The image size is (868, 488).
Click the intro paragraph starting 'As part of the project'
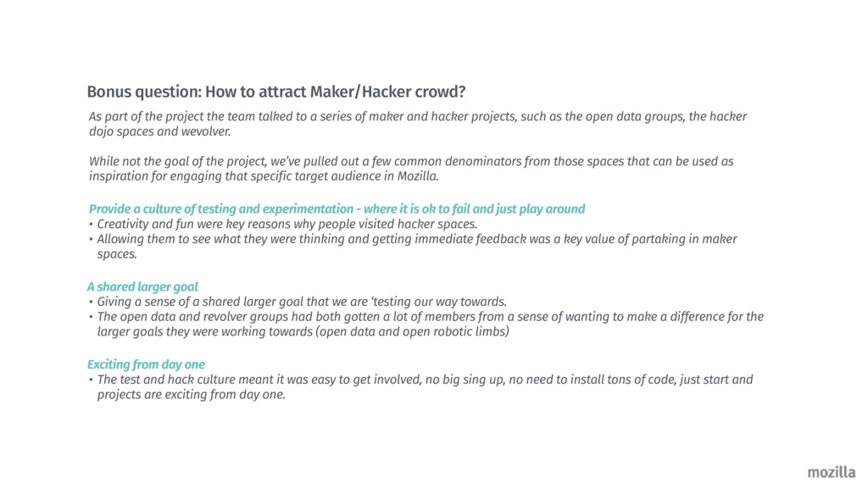[x=418, y=124]
